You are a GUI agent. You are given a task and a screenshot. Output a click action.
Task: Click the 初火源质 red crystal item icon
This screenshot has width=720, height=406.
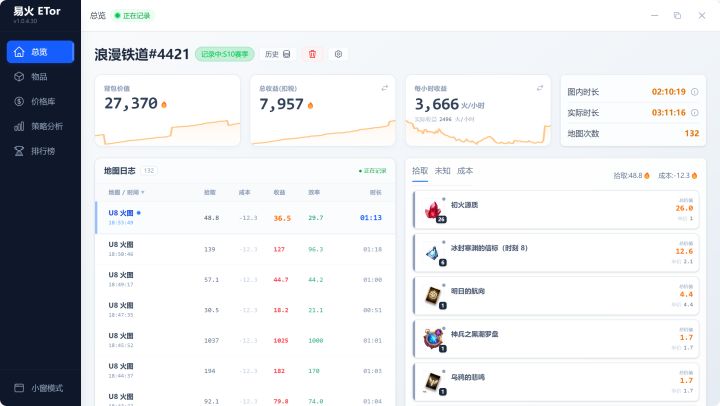(x=433, y=210)
